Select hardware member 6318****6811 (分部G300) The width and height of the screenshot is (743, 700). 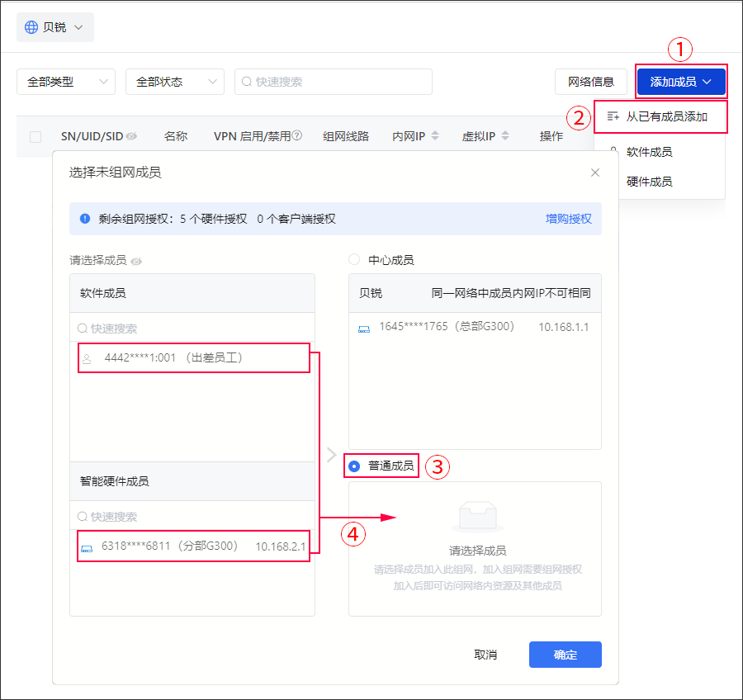coord(194,546)
